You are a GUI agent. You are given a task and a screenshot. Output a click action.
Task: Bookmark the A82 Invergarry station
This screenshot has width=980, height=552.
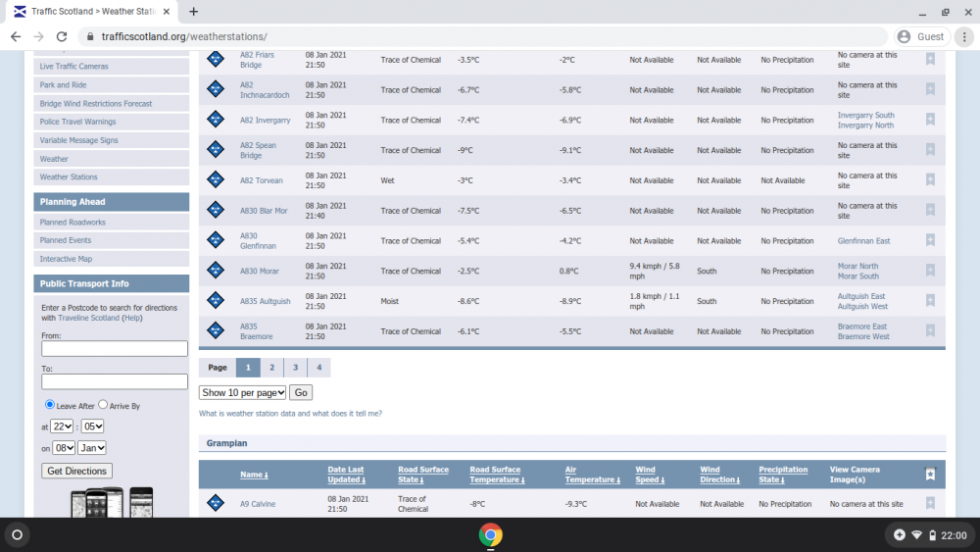pyautogui.click(x=930, y=120)
